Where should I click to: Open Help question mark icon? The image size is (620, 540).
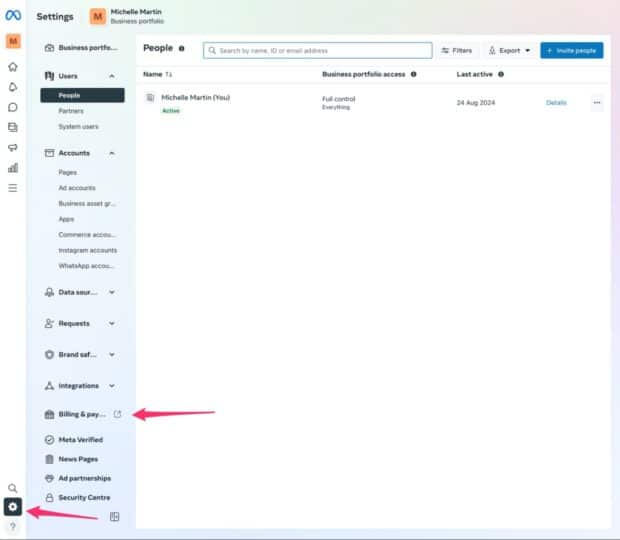[x=13, y=526]
